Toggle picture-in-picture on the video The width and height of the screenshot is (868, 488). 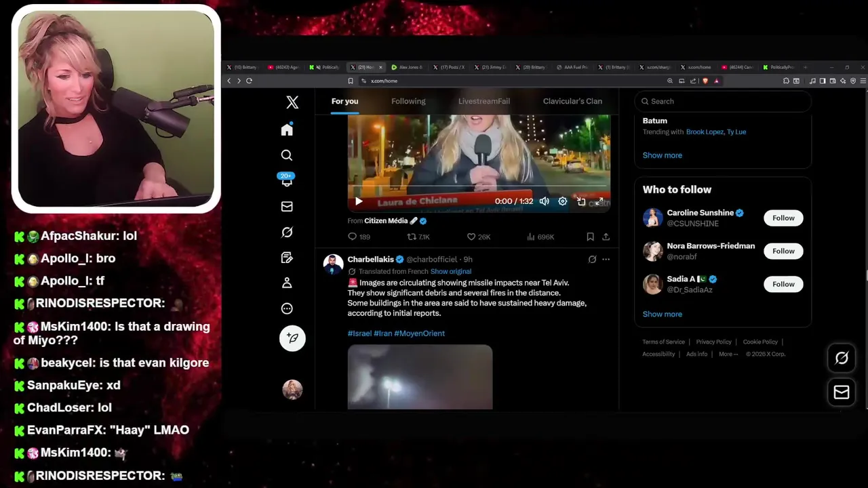[x=581, y=201]
